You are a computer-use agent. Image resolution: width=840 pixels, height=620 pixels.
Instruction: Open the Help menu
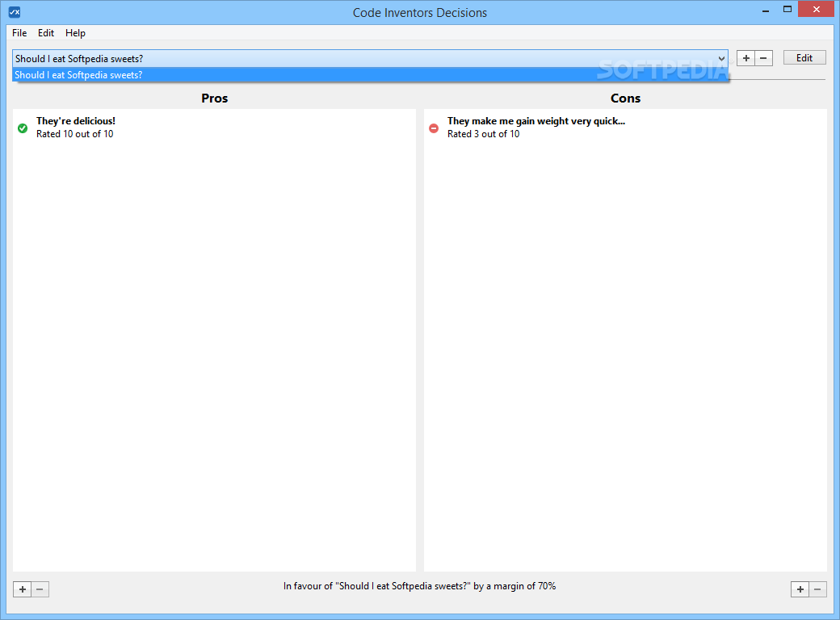(75, 32)
